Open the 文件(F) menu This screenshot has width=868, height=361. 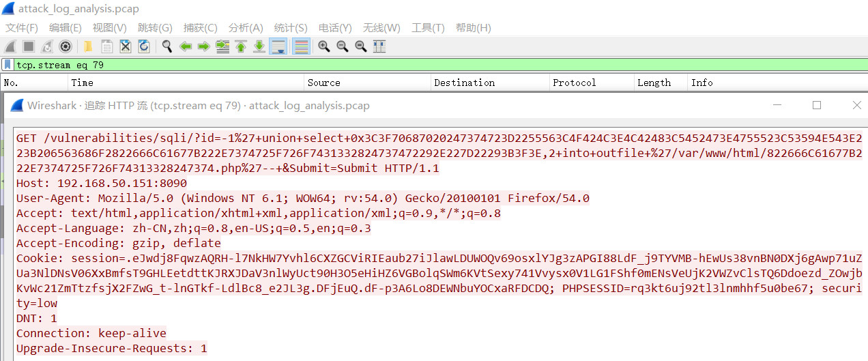(x=22, y=28)
